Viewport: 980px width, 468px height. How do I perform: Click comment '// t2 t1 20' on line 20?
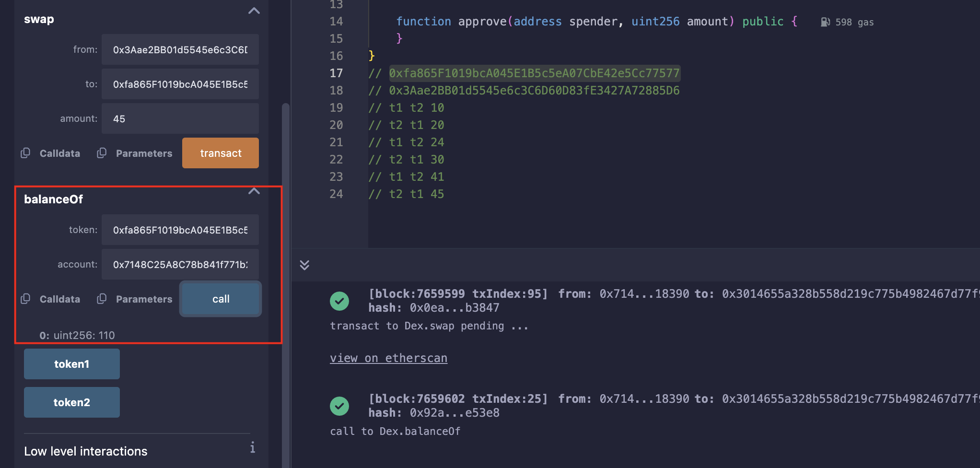406,125
